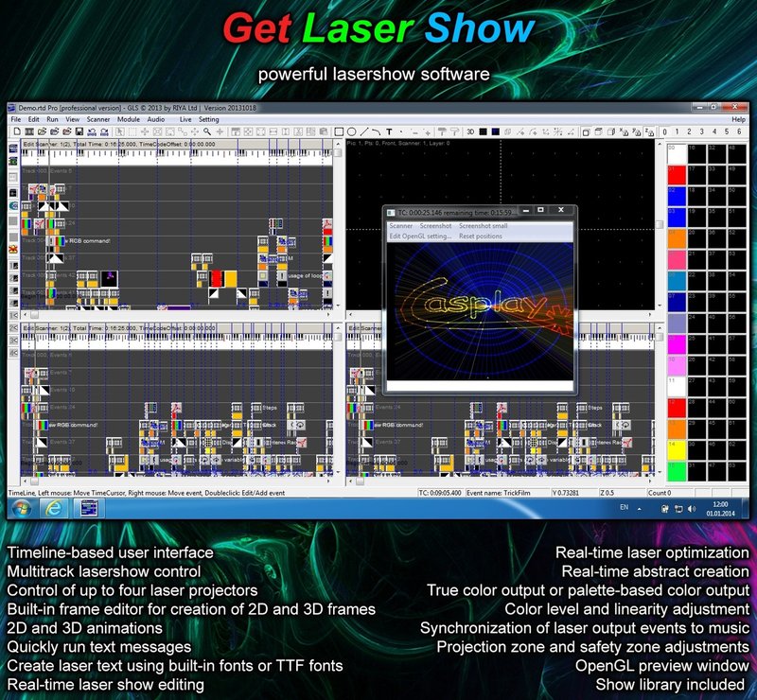757x700 pixels.
Task: Click the four-arrow move tool icon
Action: (x=145, y=131)
